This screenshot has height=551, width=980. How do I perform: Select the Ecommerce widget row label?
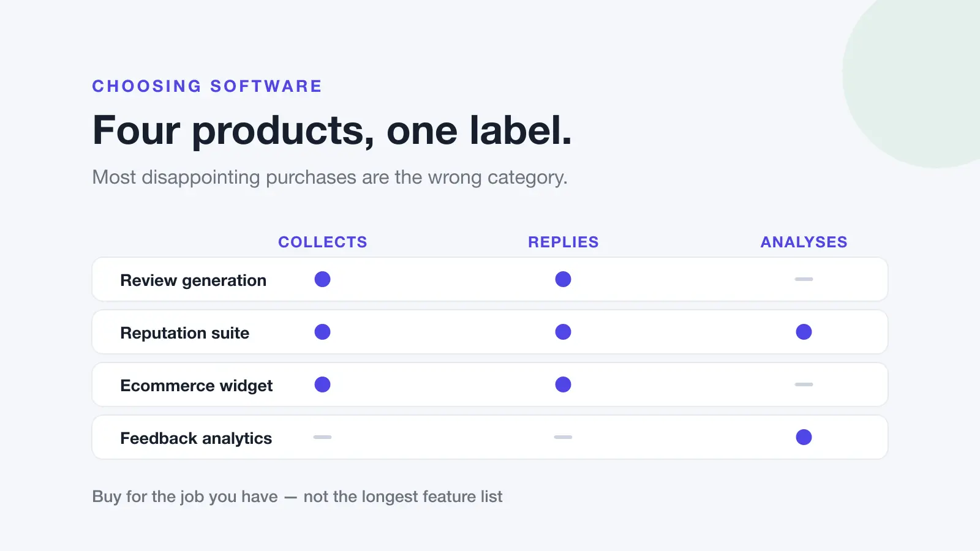[x=196, y=386]
